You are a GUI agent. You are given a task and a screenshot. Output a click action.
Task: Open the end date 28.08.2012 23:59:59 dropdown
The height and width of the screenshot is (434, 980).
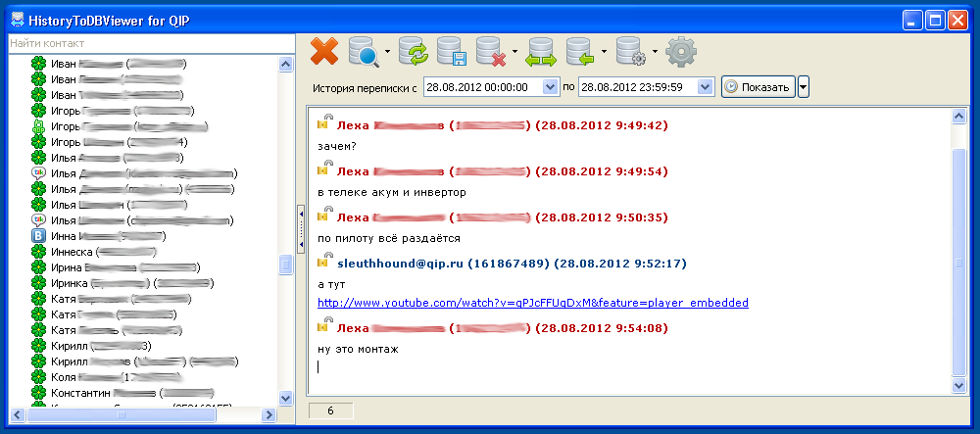coord(705,87)
